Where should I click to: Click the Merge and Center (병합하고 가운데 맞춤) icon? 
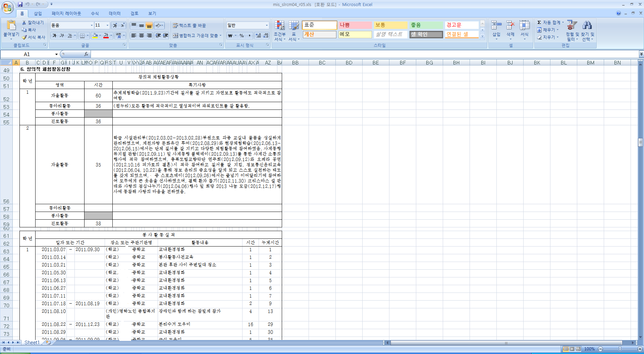(x=175, y=36)
